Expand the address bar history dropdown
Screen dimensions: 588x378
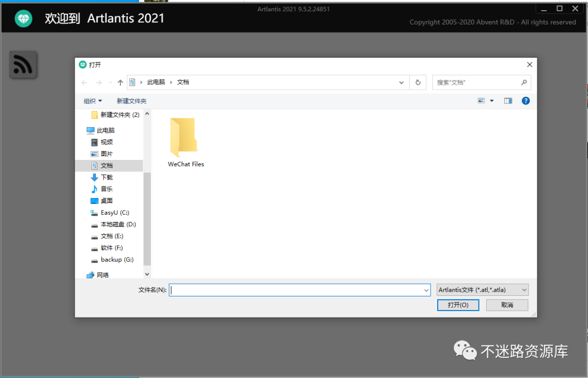pos(401,83)
